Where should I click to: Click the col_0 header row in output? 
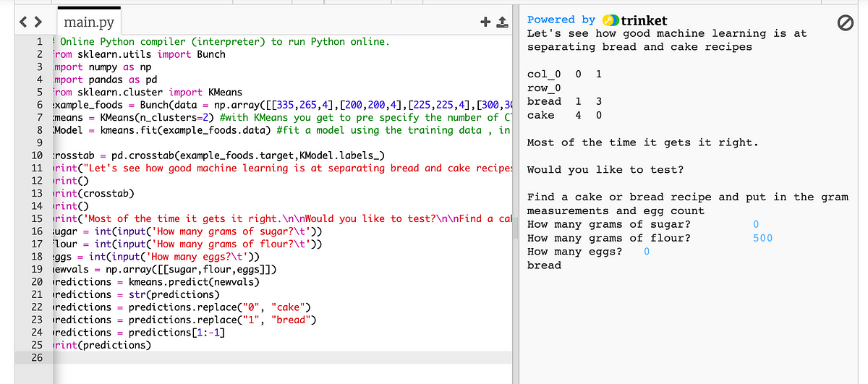[564, 74]
